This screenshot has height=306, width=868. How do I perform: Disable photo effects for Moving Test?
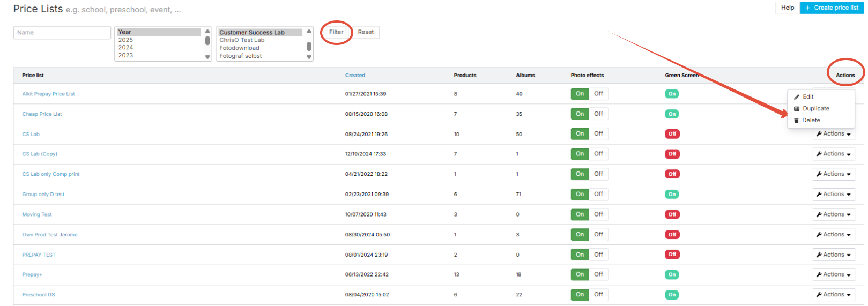coord(598,214)
